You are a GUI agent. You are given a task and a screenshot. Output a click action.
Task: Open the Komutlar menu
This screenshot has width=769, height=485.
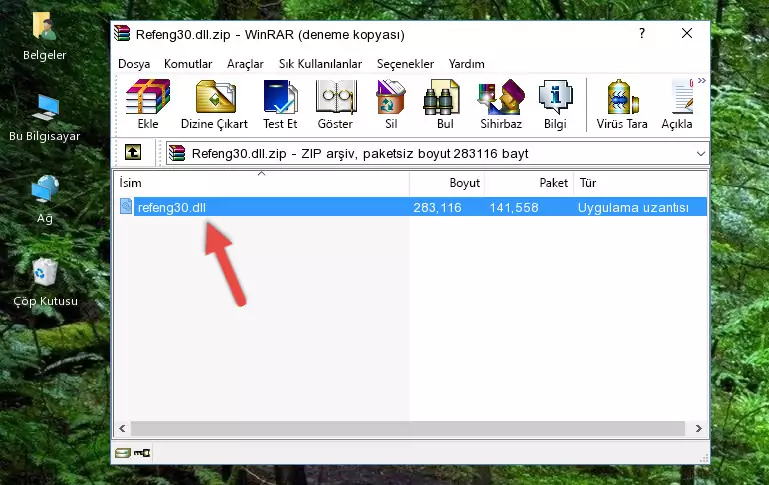(188, 64)
